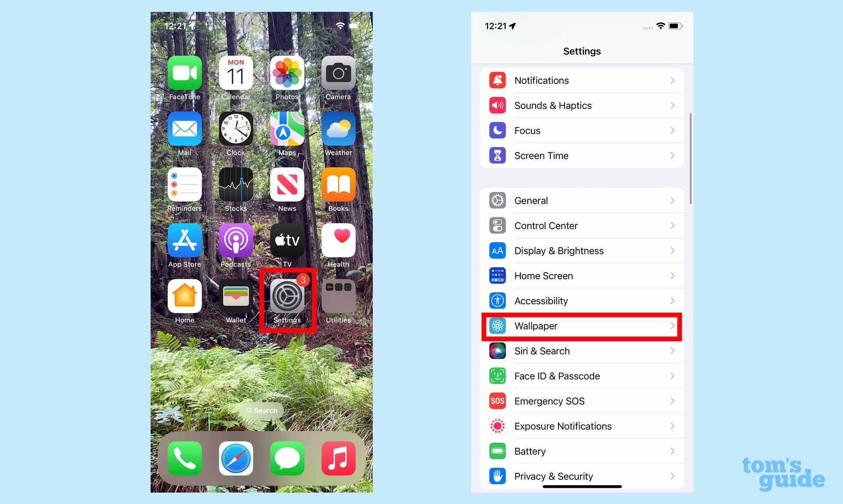The height and width of the screenshot is (504, 843).
Task: Tap the Search bar on home screen
Action: coord(261,410)
